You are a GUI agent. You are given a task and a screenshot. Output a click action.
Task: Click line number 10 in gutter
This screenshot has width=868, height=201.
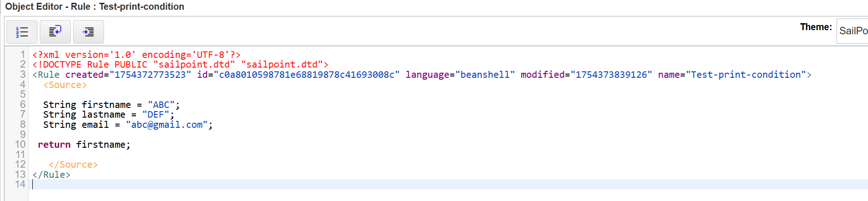click(20, 144)
